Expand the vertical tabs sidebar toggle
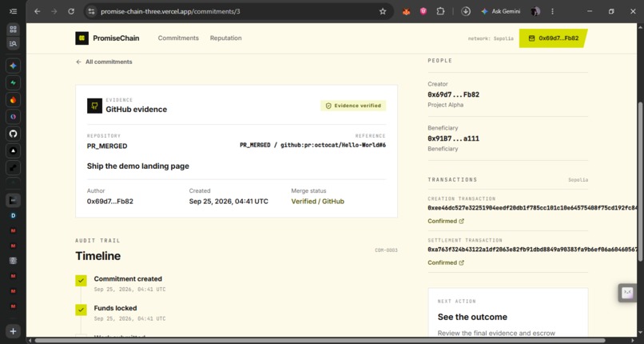Viewport: 644px width, 344px height. click(13, 11)
